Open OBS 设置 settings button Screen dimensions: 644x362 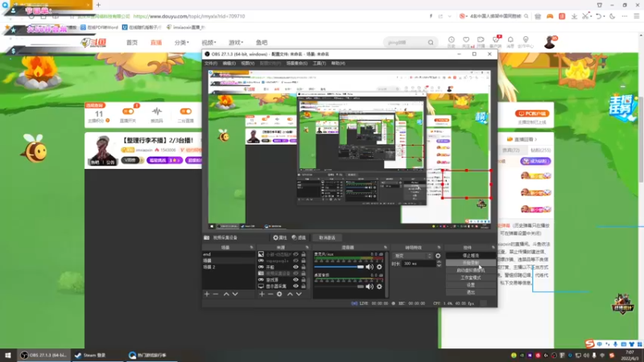(x=471, y=285)
